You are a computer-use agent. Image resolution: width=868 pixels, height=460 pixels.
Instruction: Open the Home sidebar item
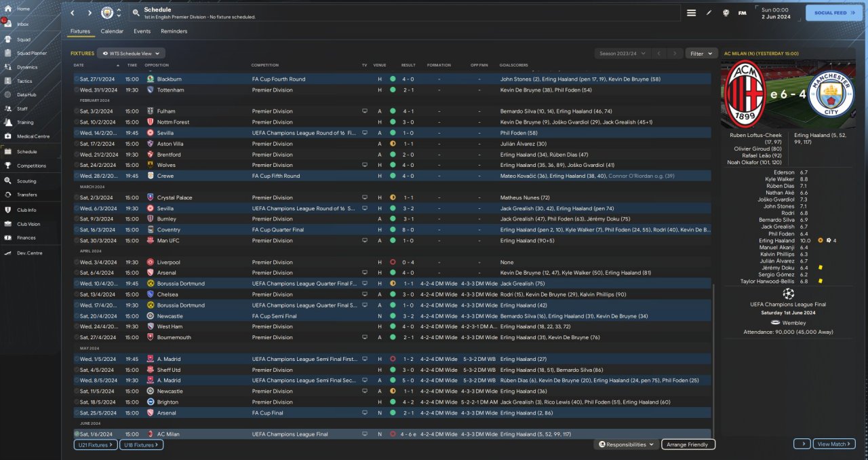coord(23,9)
